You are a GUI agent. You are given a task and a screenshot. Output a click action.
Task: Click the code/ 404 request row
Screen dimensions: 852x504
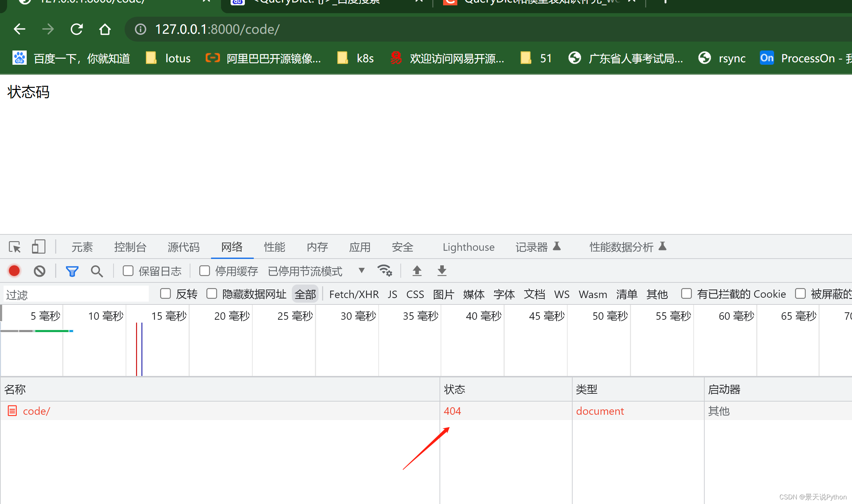point(222,411)
